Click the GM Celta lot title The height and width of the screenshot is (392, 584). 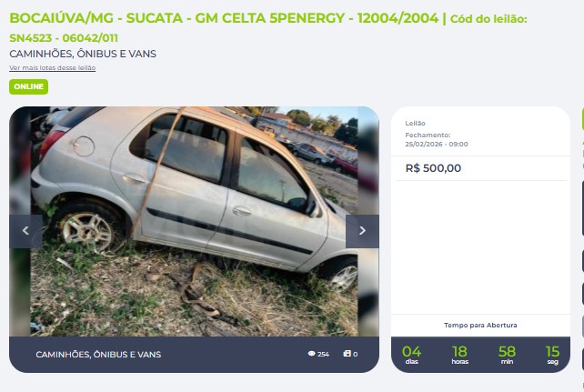coord(224,18)
